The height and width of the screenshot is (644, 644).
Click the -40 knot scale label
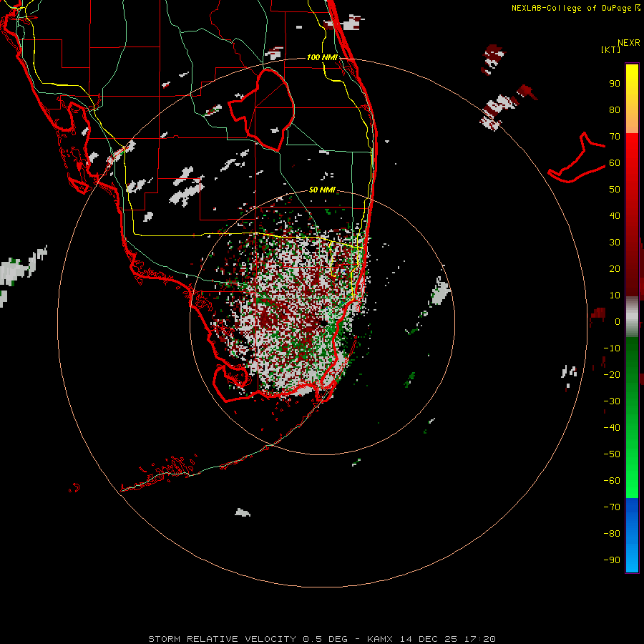(x=612, y=428)
